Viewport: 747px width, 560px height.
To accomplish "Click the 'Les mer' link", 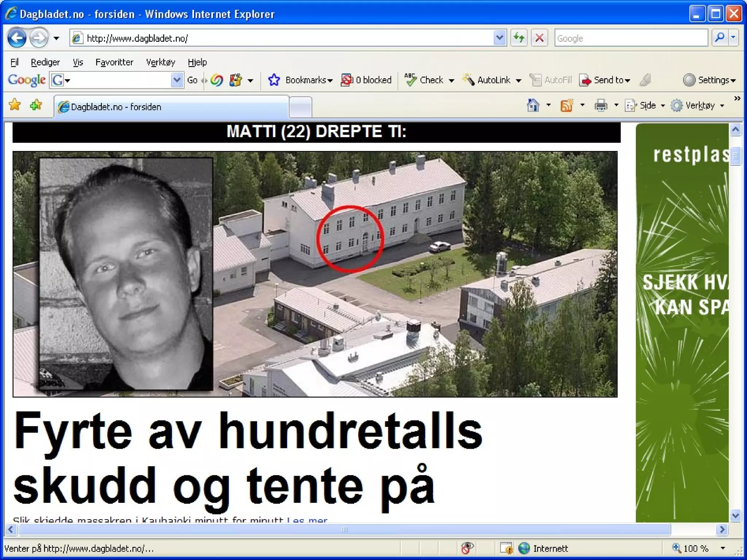I will [307, 520].
